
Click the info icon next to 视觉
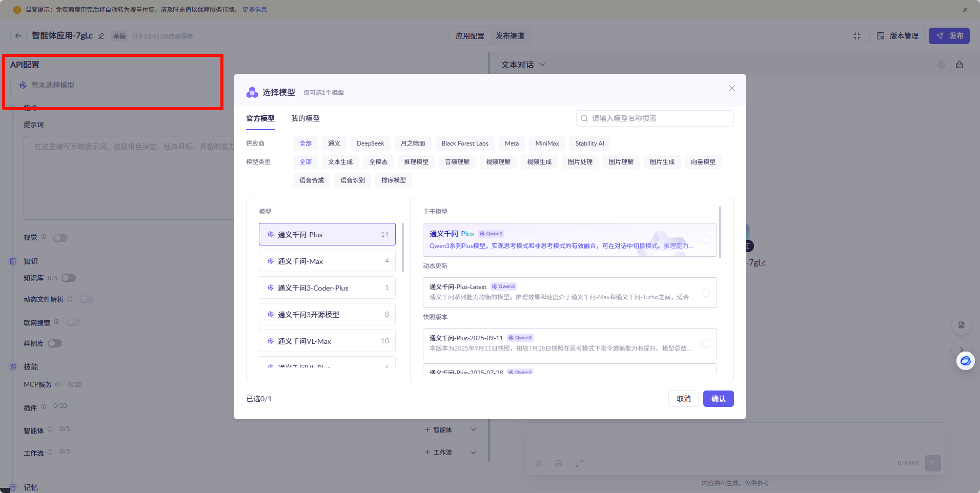point(44,237)
